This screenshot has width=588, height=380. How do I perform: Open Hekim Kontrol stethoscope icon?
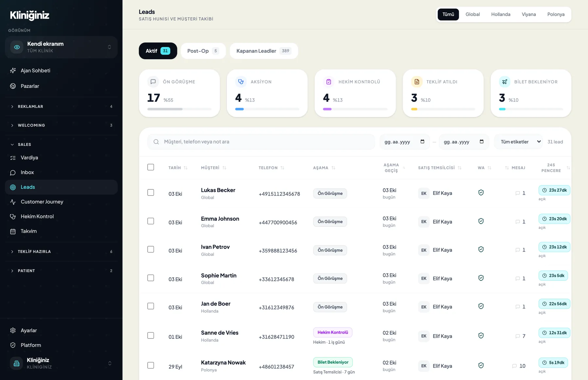13,216
